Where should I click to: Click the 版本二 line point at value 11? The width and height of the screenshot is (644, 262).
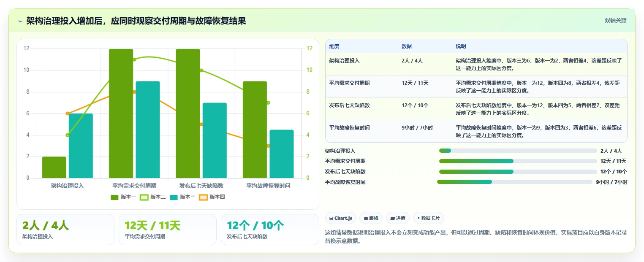[134, 59]
